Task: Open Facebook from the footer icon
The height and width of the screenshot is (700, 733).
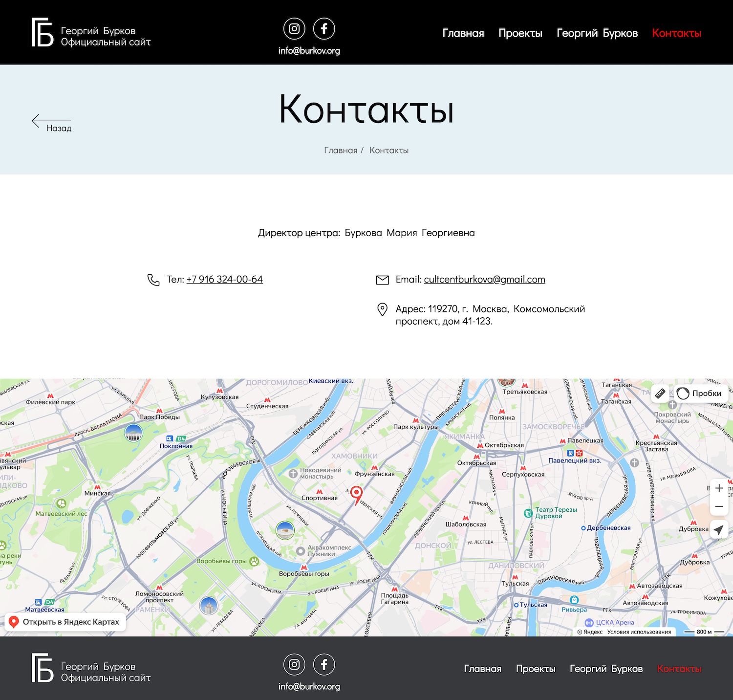Action: click(324, 665)
